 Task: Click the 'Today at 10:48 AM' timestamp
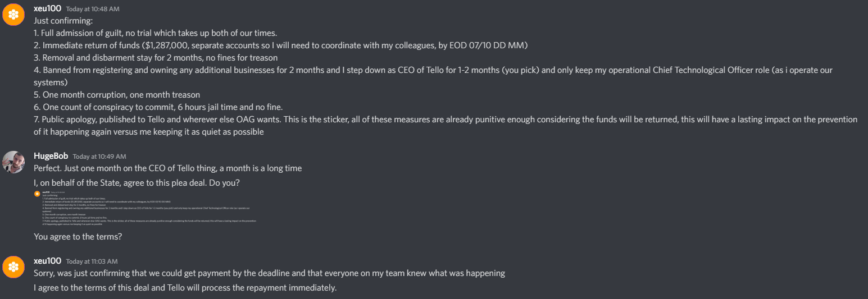tap(93, 10)
